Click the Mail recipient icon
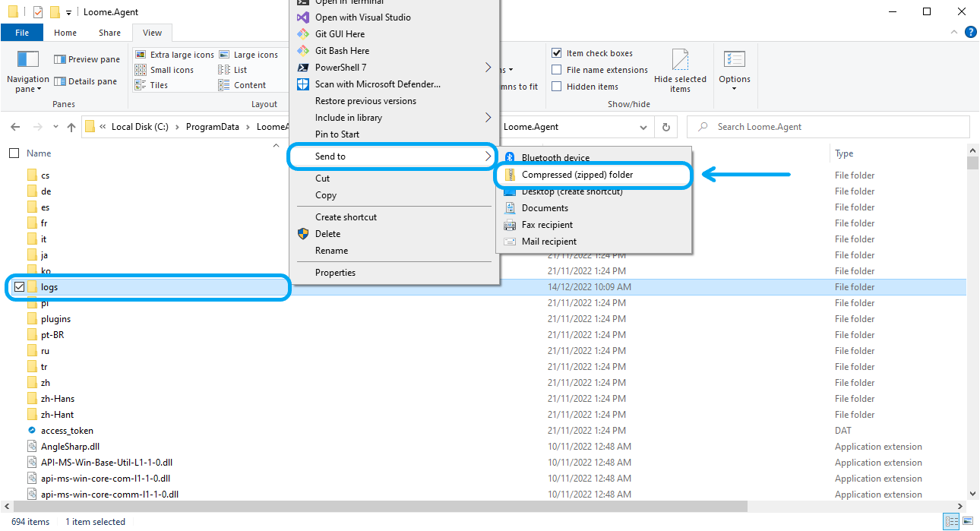Screen dimensions: 980x531 point(510,241)
